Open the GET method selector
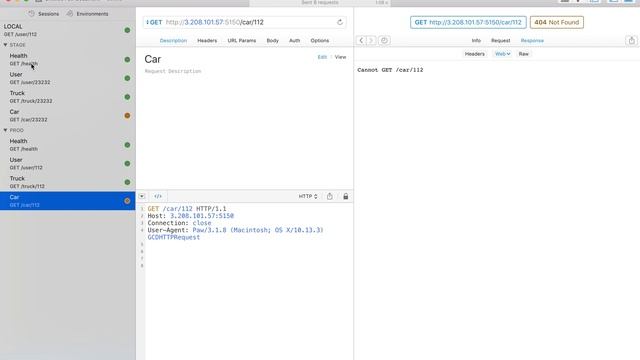This screenshot has width=640, height=360. [x=154, y=22]
